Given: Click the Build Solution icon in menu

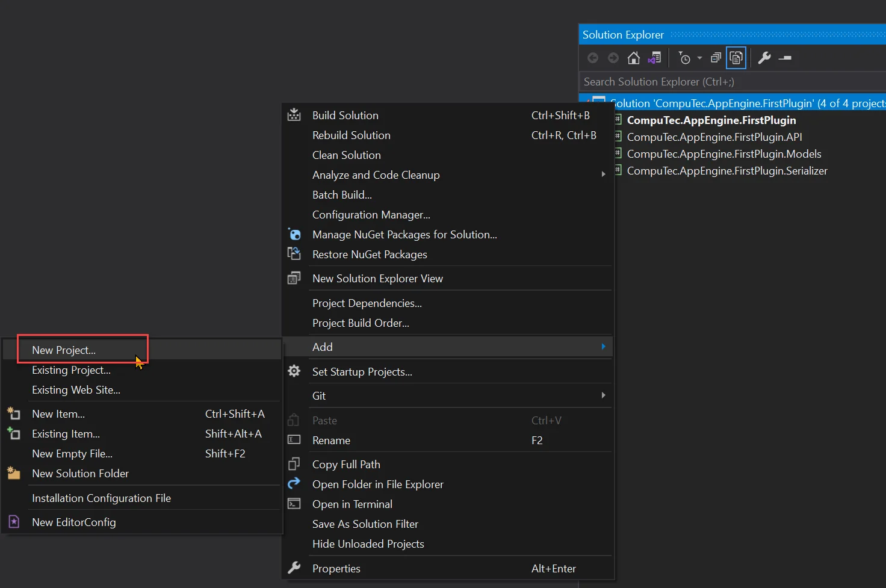Looking at the screenshot, I should 294,115.
